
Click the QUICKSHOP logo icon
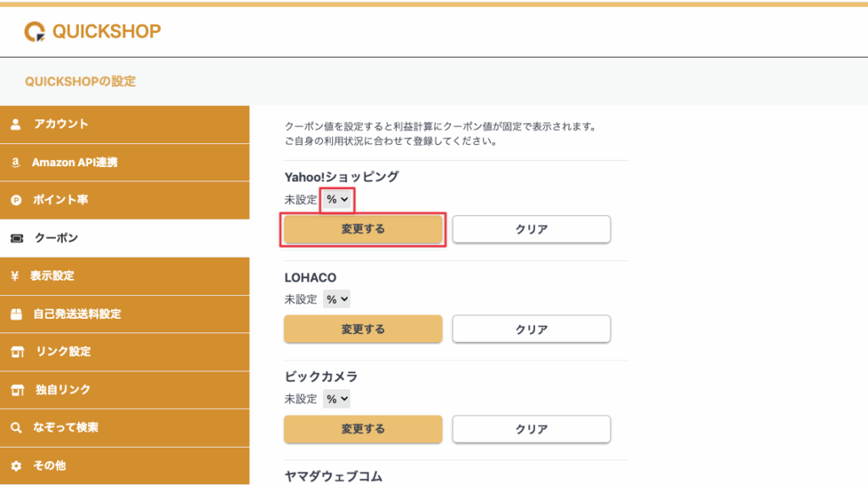[x=35, y=32]
